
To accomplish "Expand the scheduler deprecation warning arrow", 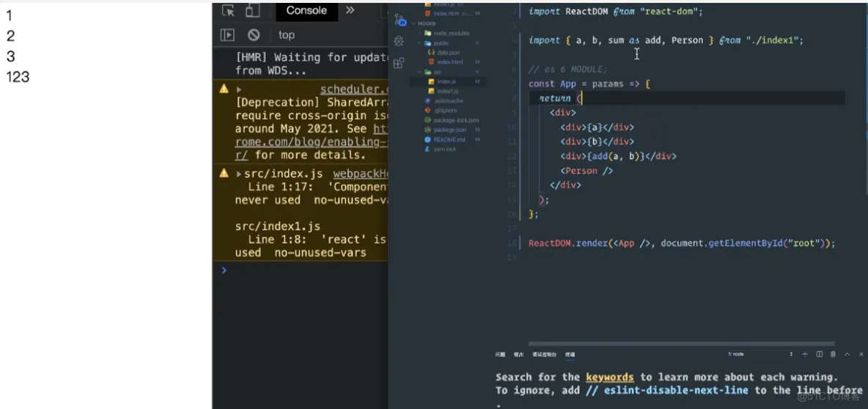I will [x=238, y=89].
